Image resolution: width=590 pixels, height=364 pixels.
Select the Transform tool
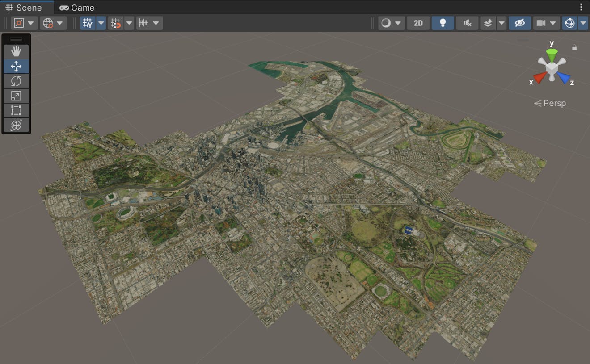point(16,125)
